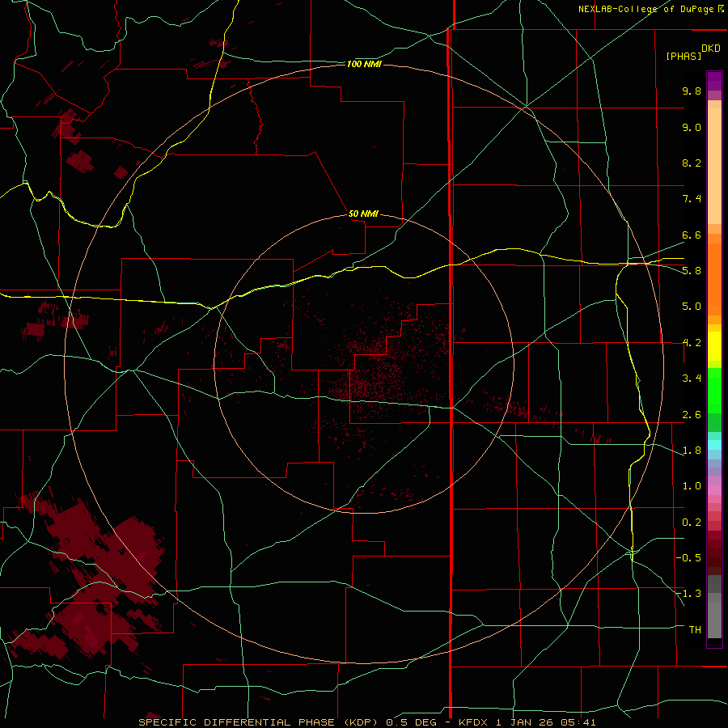728x728 pixels.
Task: Click the -1.3 scale label
Action: 688,594
